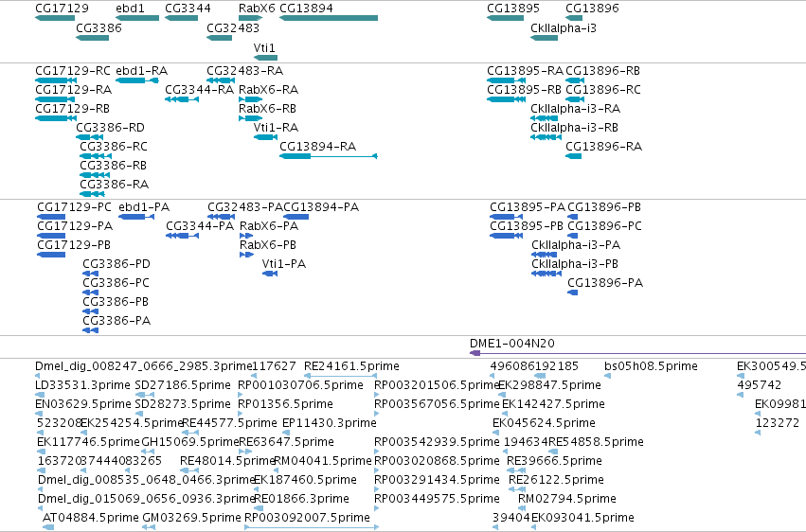Select transcript ebd1-RA

[141, 70]
